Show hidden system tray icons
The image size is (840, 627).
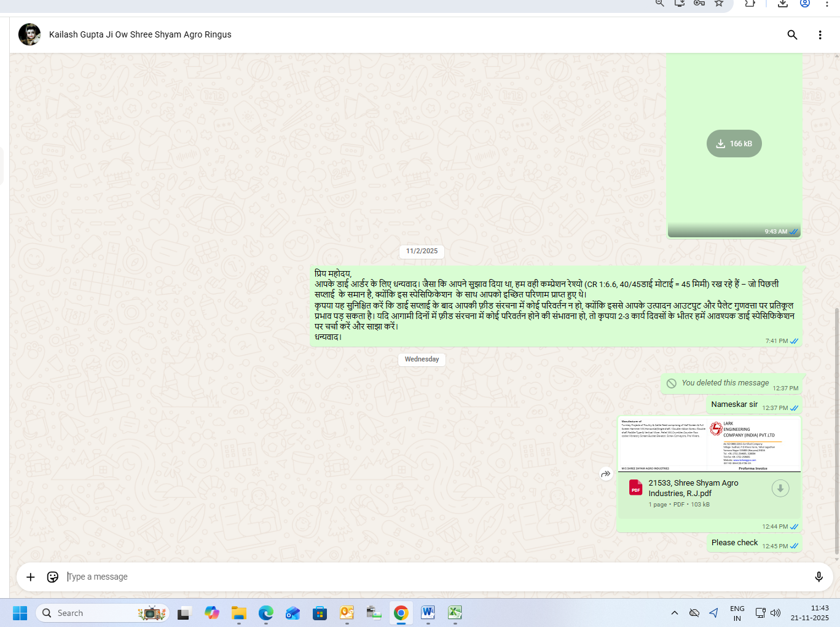click(674, 613)
